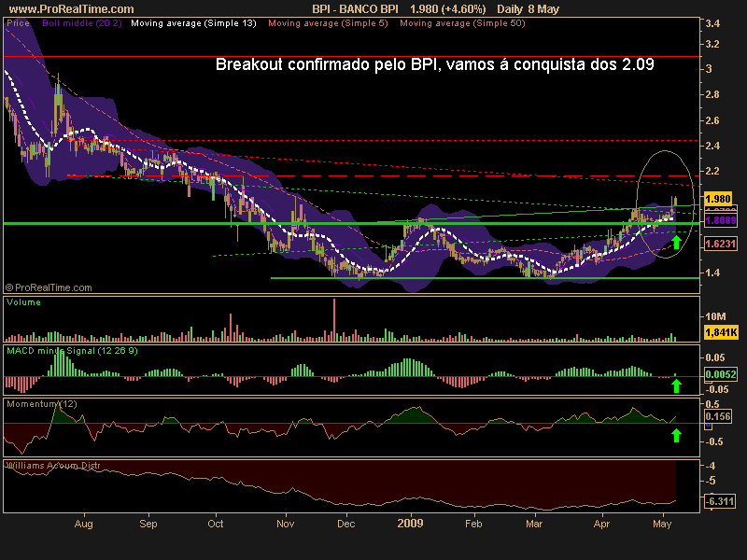Viewport: 747px width, 560px height.
Task: Select Moving average (Simple 5) legend
Action: click(x=329, y=22)
